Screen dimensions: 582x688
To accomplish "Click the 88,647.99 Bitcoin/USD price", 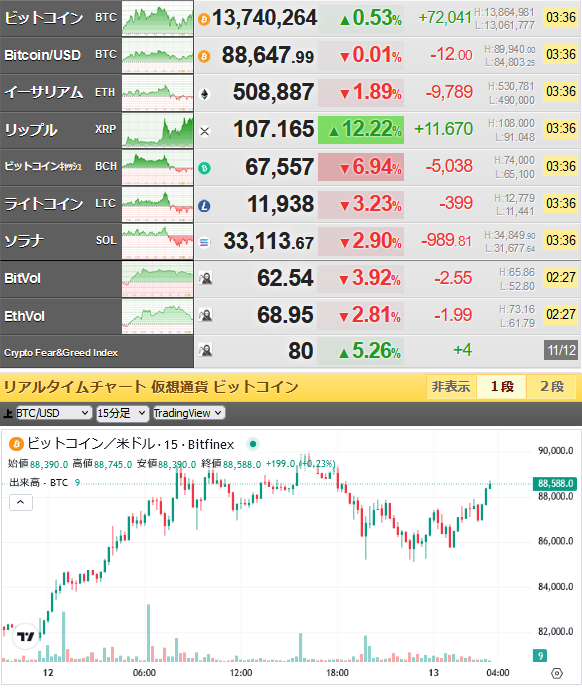I will [268, 56].
